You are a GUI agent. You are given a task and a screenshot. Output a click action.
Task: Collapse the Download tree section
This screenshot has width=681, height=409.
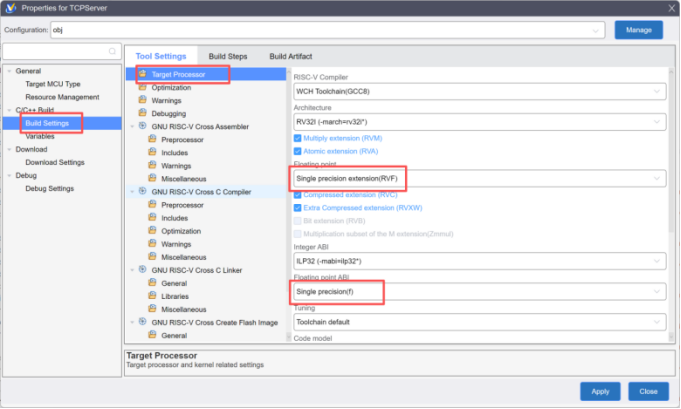tap(9, 149)
